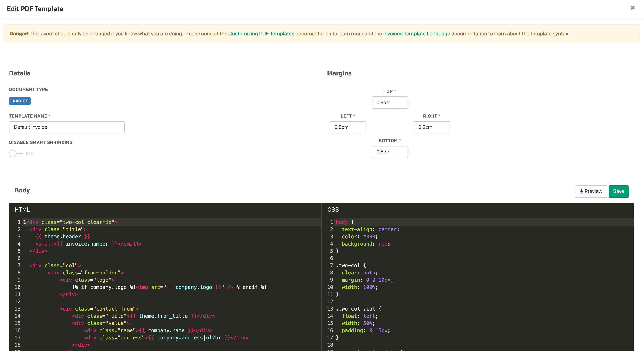This screenshot has height=351, width=644.
Task: Save the PDF template
Action: click(x=618, y=191)
